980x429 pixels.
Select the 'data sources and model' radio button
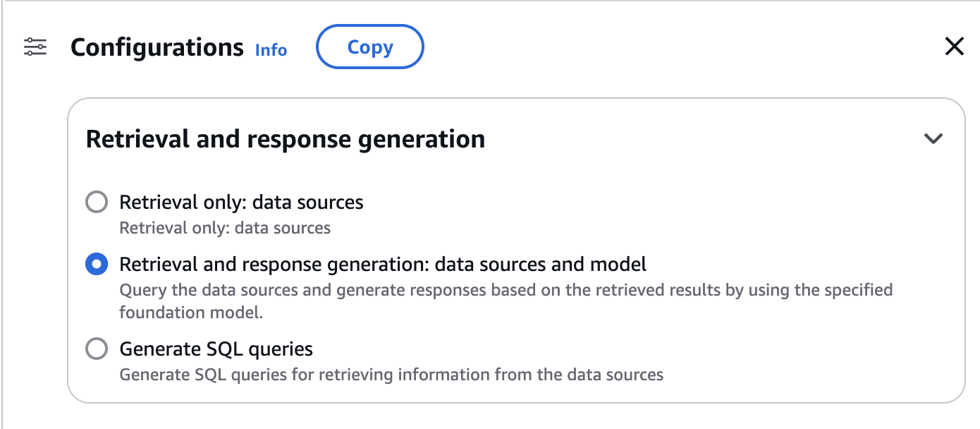pyautogui.click(x=97, y=265)
